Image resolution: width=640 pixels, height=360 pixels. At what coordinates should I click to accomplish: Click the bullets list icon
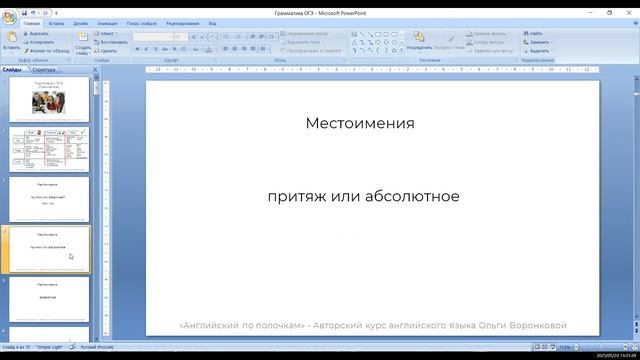coord(227,37)
